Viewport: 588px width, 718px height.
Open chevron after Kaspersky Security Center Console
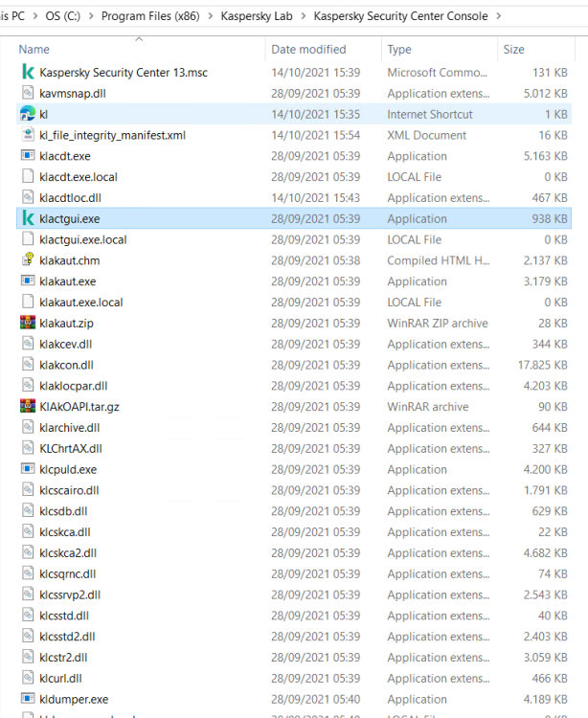499,16
